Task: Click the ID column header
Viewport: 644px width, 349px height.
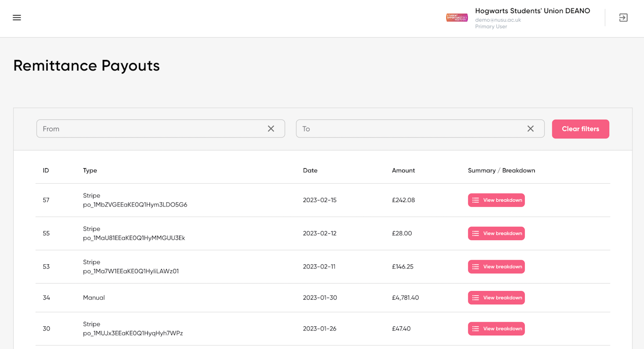Action: click(46, 170)
